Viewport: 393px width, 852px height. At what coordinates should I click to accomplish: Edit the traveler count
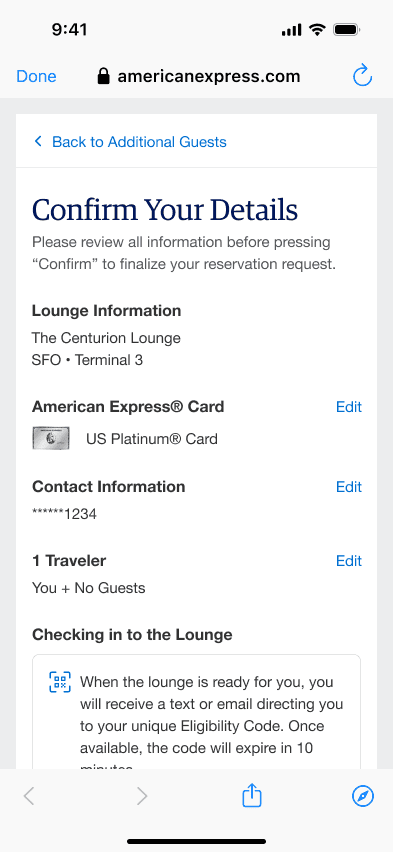pos(348,561)
